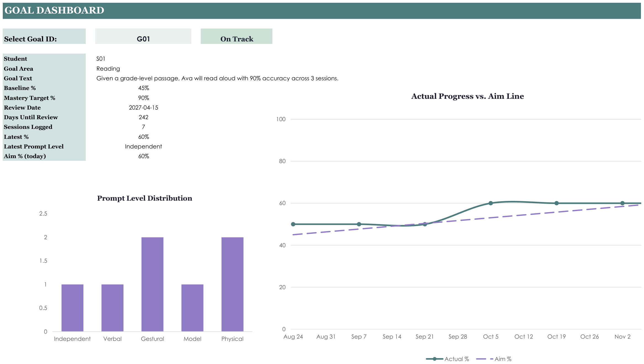644x364 pixels.
Task: Click the Latest Prompt Level label
Action: coord(34,147)
